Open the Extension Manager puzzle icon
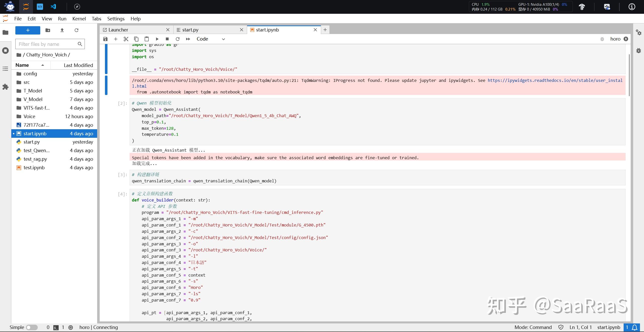This screenshot has height=332, width=644. 5,87
